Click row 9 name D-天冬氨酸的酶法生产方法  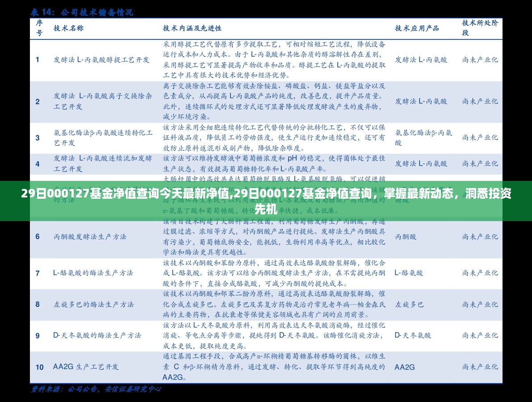[x=97, y=335]
